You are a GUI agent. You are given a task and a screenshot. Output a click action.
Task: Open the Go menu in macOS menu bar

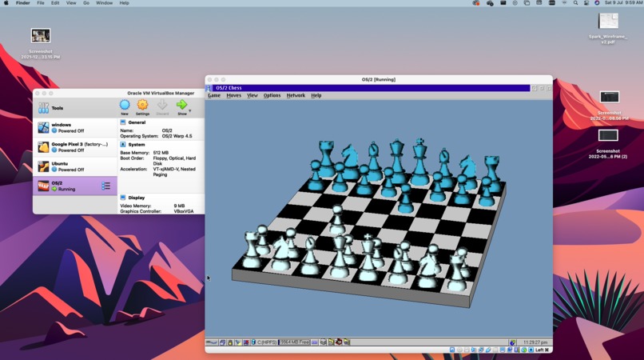coord(86,3)
